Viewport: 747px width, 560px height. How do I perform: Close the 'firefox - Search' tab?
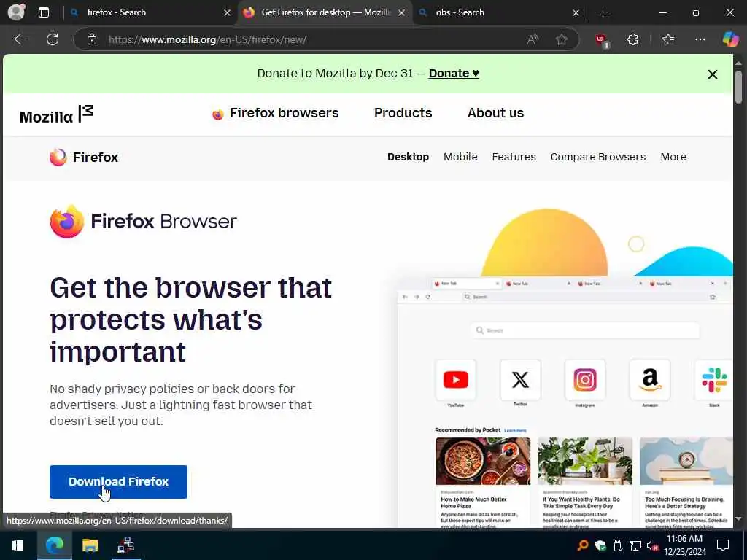pyautogui.click(x=228, y=13)
